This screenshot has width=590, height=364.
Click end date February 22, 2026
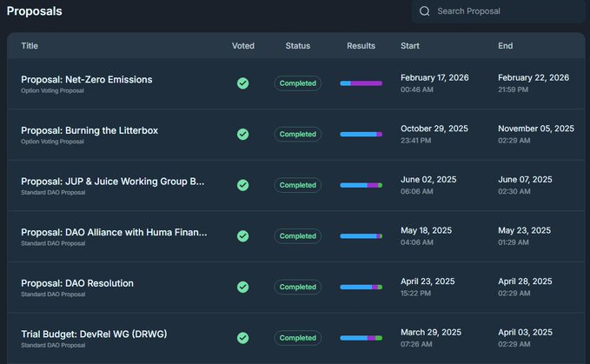point(534,78)
